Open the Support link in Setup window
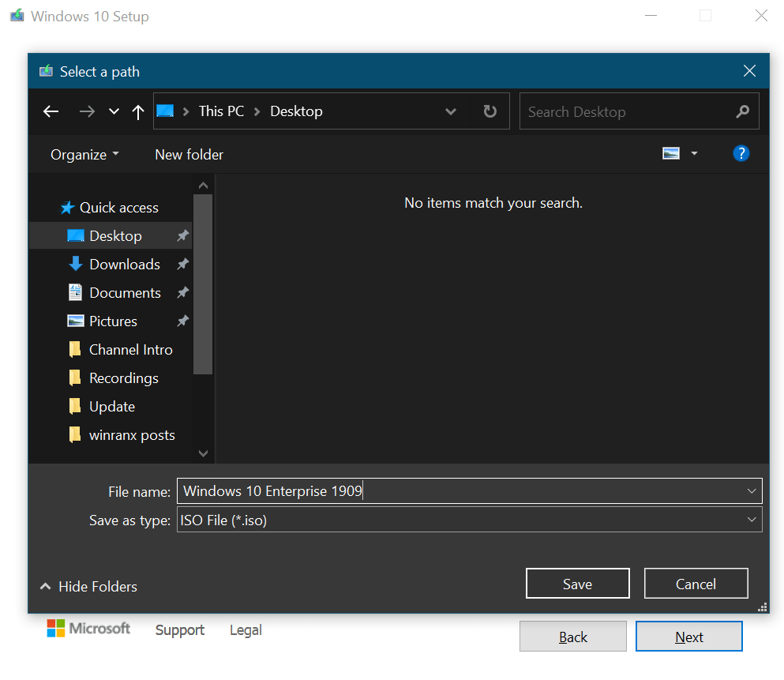The height and width of the screenshot is (680, 784). [x=179, y=630]
